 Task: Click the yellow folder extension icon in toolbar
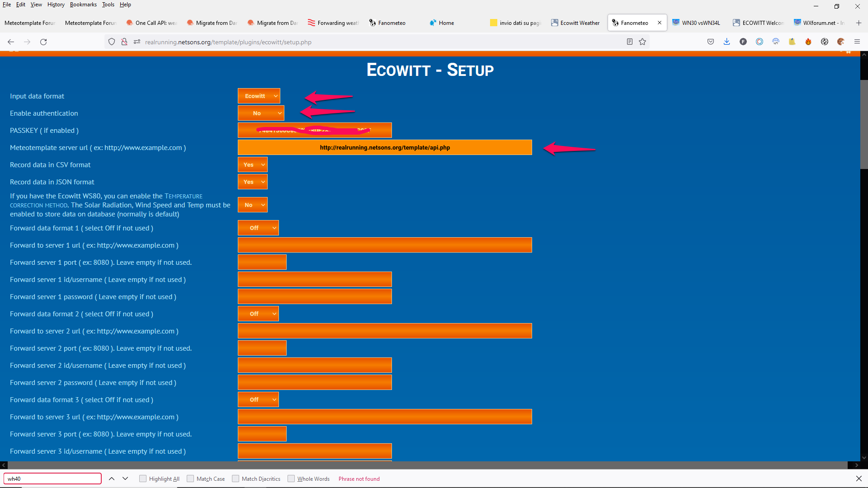point(792,42)
